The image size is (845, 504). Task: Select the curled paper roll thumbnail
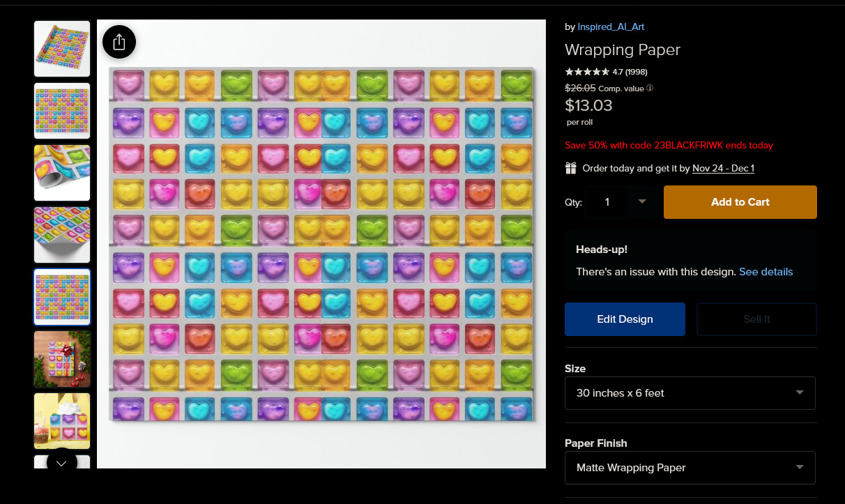(62, 173)
